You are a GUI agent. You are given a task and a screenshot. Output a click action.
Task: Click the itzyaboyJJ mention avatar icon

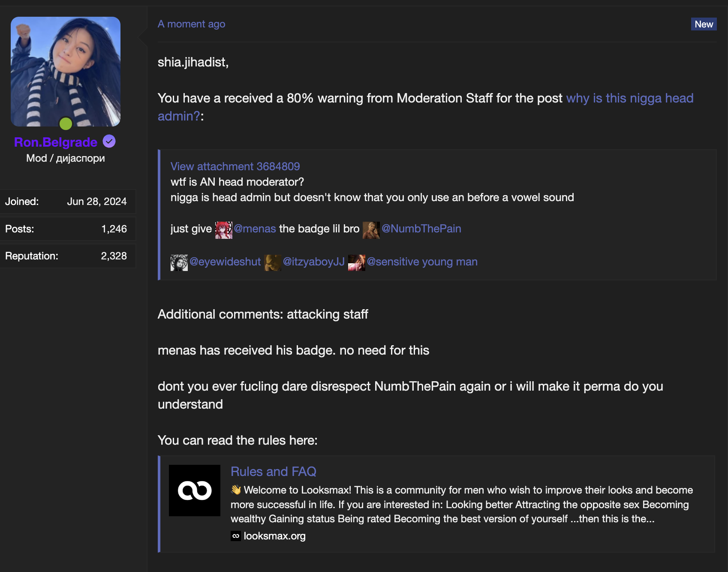[273, 262]
